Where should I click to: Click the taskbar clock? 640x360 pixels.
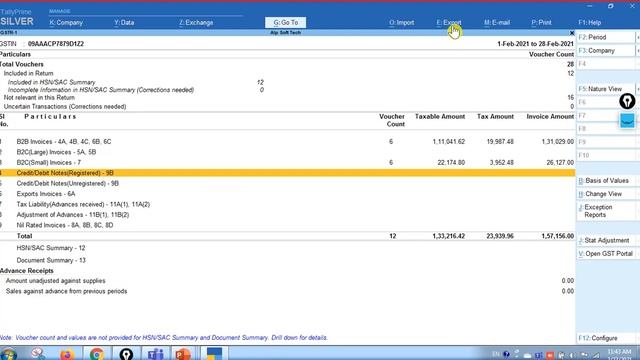tap(618, 353)
